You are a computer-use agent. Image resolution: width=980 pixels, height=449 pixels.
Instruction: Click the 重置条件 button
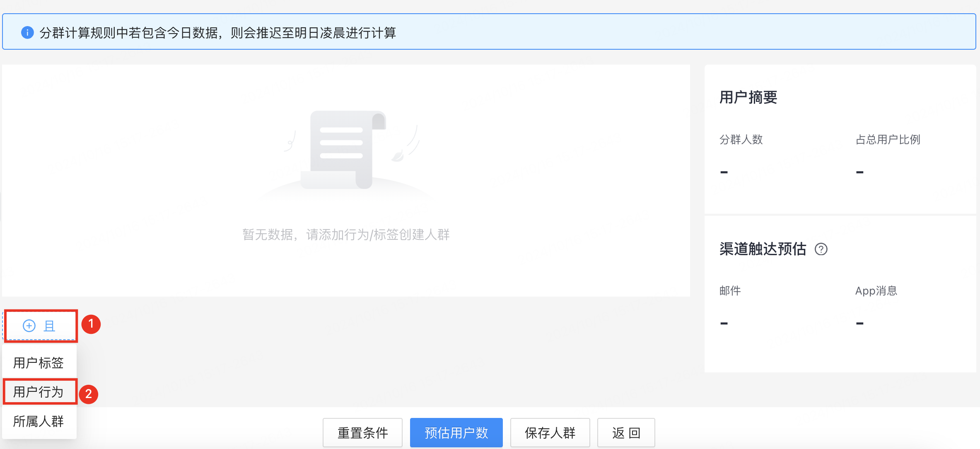point(362,433)
